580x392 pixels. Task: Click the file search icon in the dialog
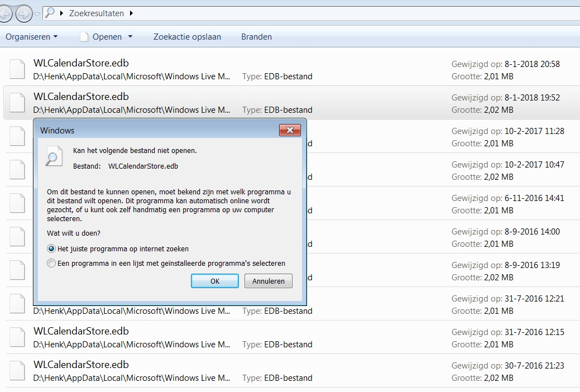(x=54, y=156)
